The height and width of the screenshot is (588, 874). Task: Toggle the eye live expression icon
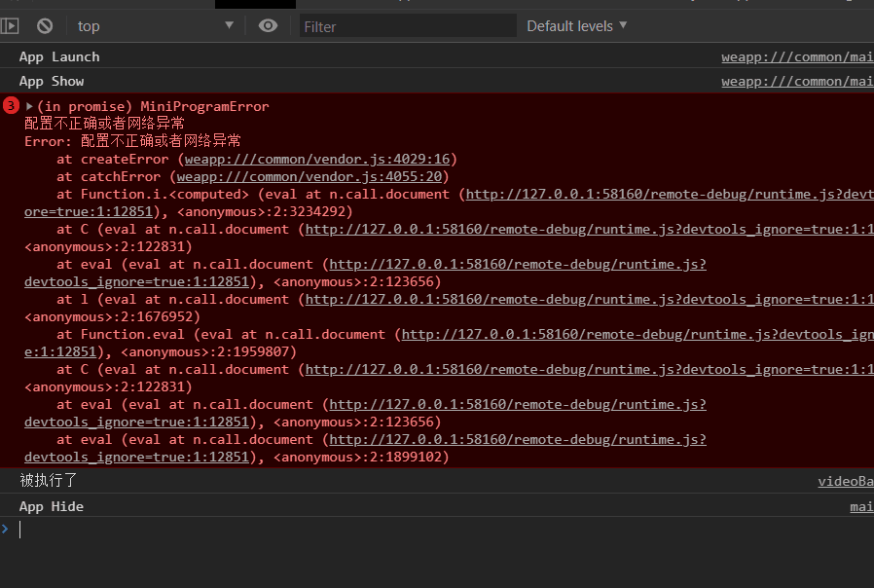pyautogui.click(x=268, y=25)
